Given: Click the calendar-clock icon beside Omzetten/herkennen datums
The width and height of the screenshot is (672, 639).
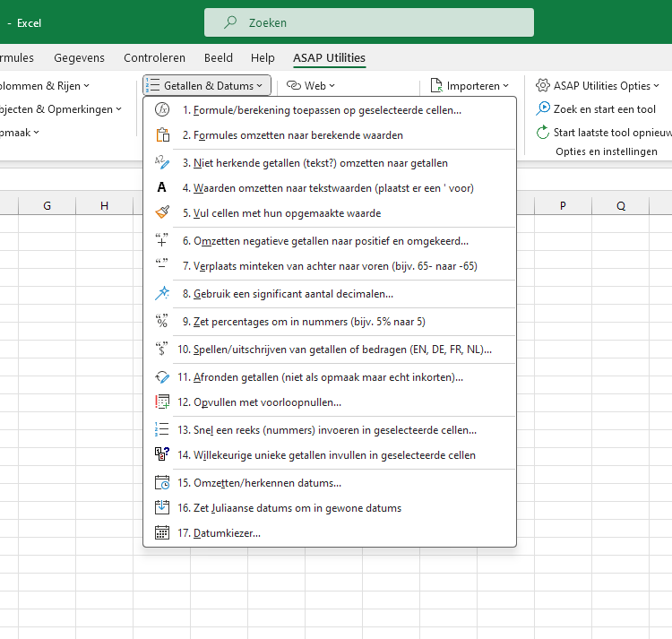Looking at the screenshot, I should click(x=162, y=482).
